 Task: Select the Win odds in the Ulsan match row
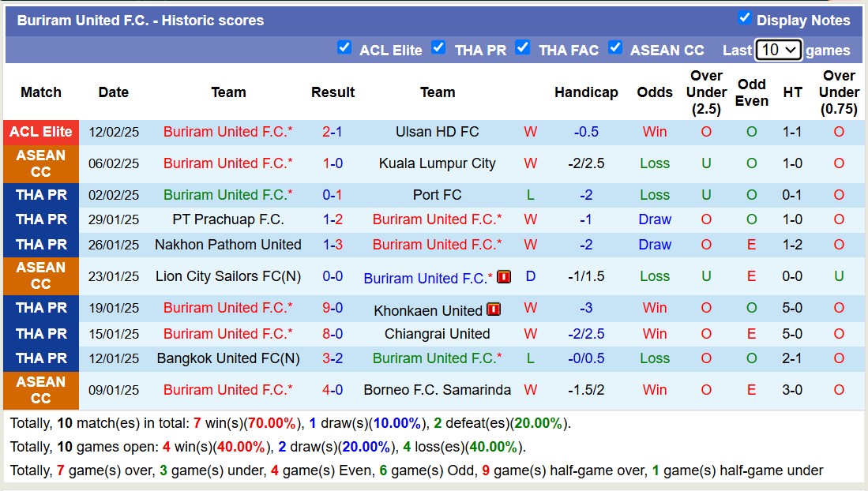point(654,132)
